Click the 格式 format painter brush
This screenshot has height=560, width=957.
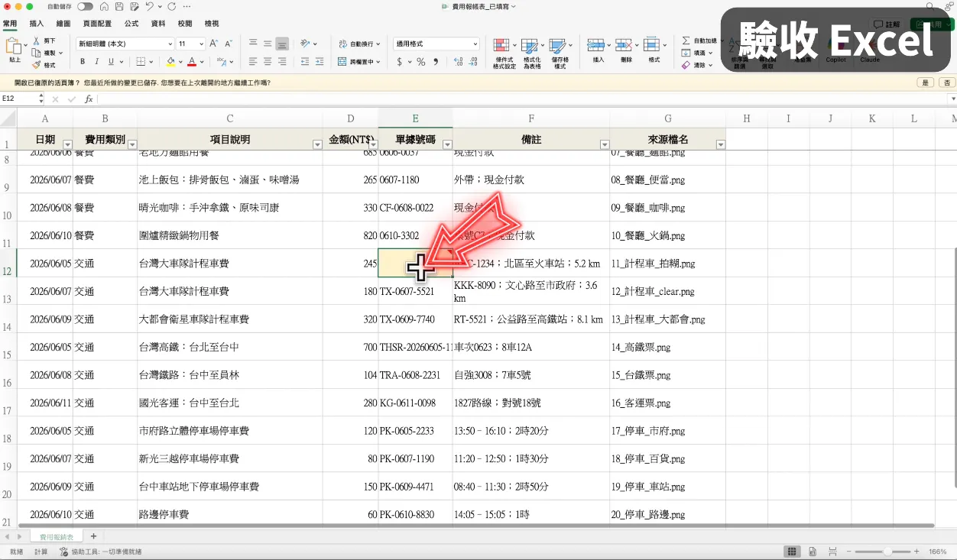point(37,65)
